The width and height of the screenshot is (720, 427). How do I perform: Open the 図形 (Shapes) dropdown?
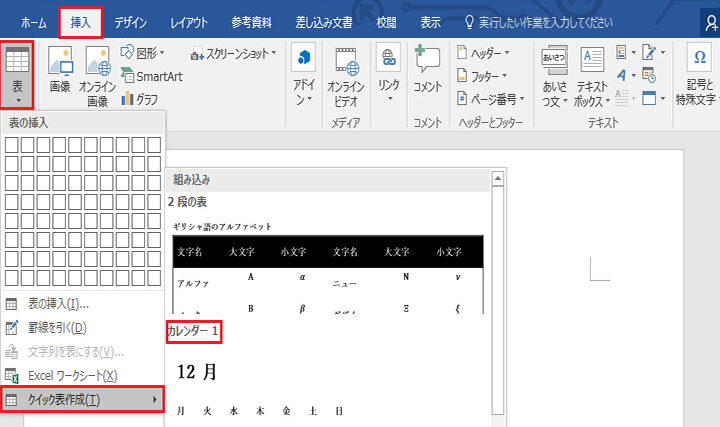tap(142, 53)
